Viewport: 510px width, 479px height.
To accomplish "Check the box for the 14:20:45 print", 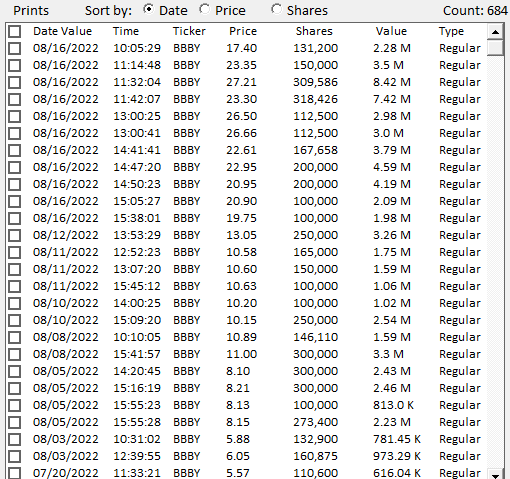I will (x=15, y=371).
